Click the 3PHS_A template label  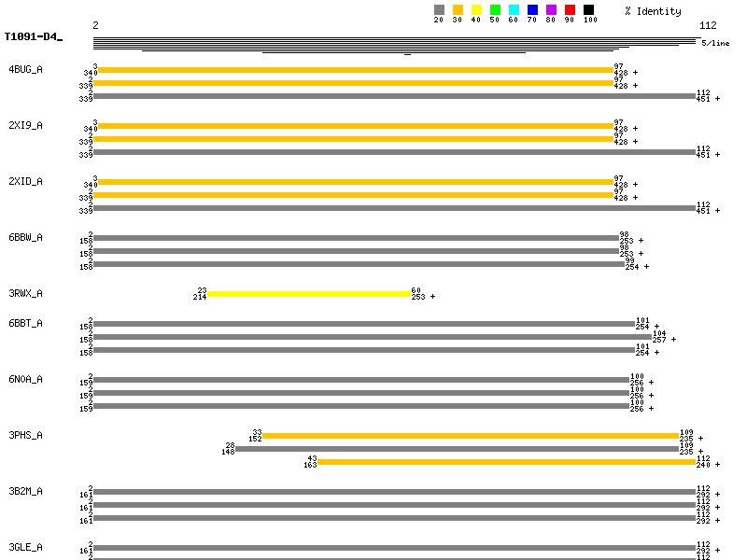(x=25, y=436)
